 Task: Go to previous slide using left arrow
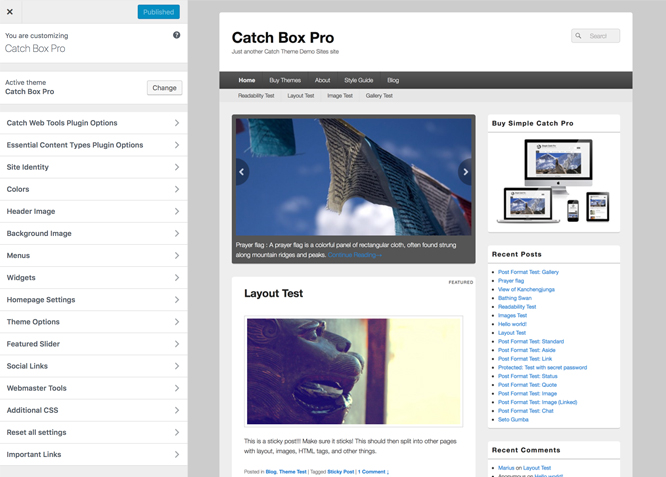[241, 172]
